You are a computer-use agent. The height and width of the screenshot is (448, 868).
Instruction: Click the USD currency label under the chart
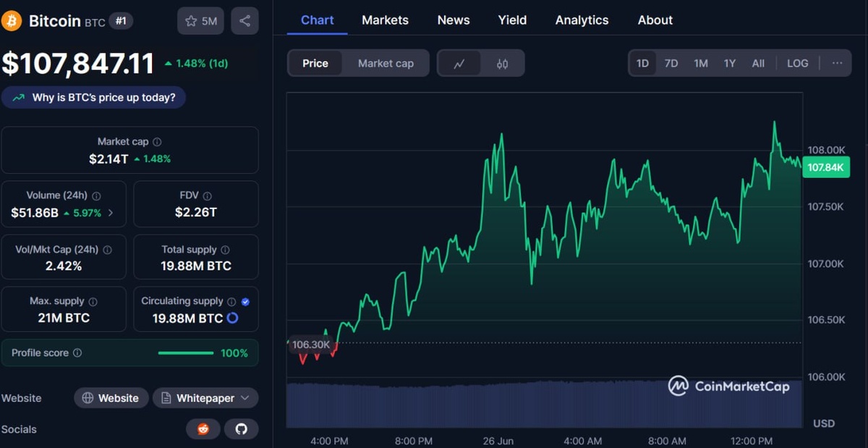click(x=824, y=423)
